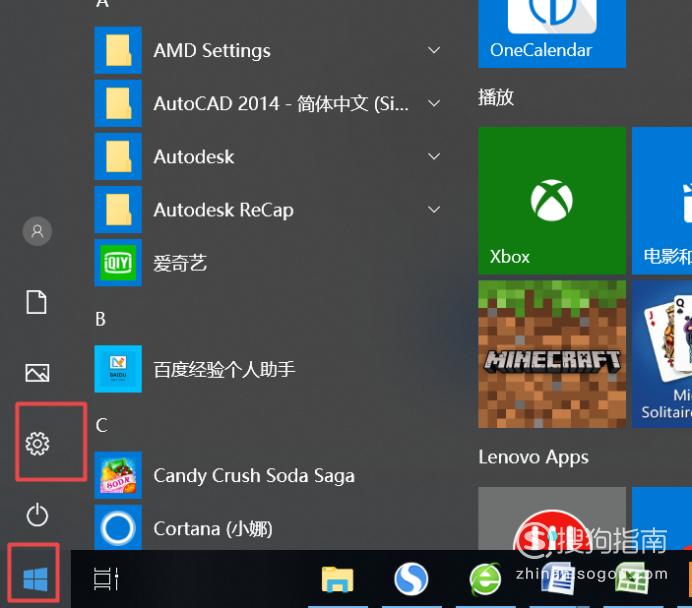
Task: Open the Documents icon in sidebar
Action: click(36, 302)
